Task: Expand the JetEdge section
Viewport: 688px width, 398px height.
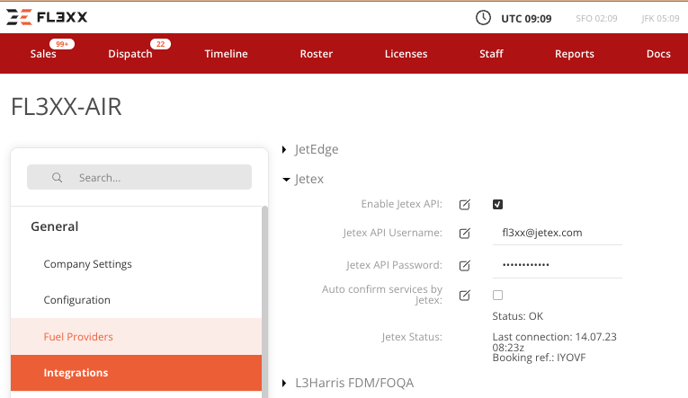Action: coord(284,150)
